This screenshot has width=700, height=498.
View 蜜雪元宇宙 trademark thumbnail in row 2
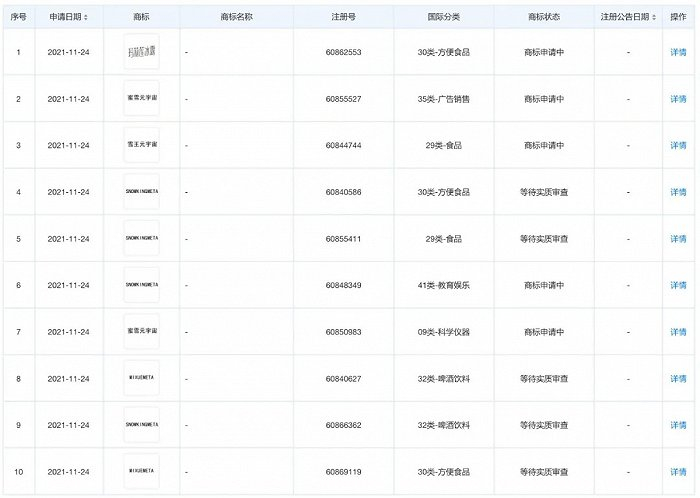point(141,99)
